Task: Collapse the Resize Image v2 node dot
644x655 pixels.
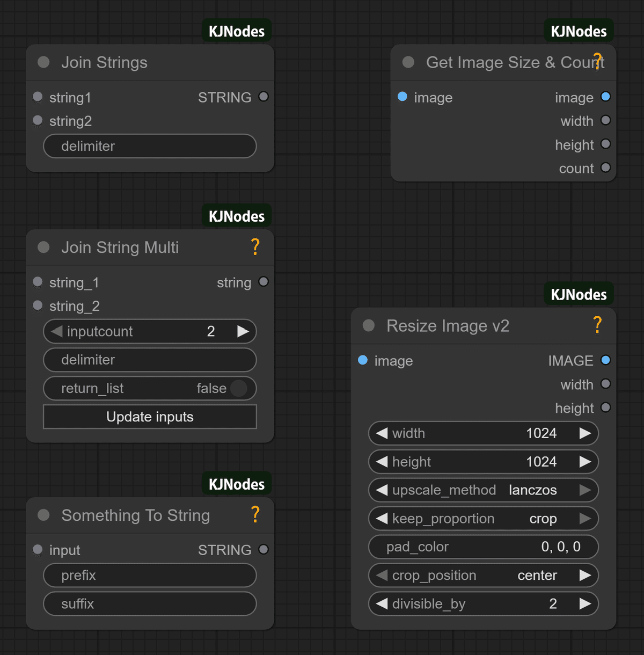Action: [369, 325]
